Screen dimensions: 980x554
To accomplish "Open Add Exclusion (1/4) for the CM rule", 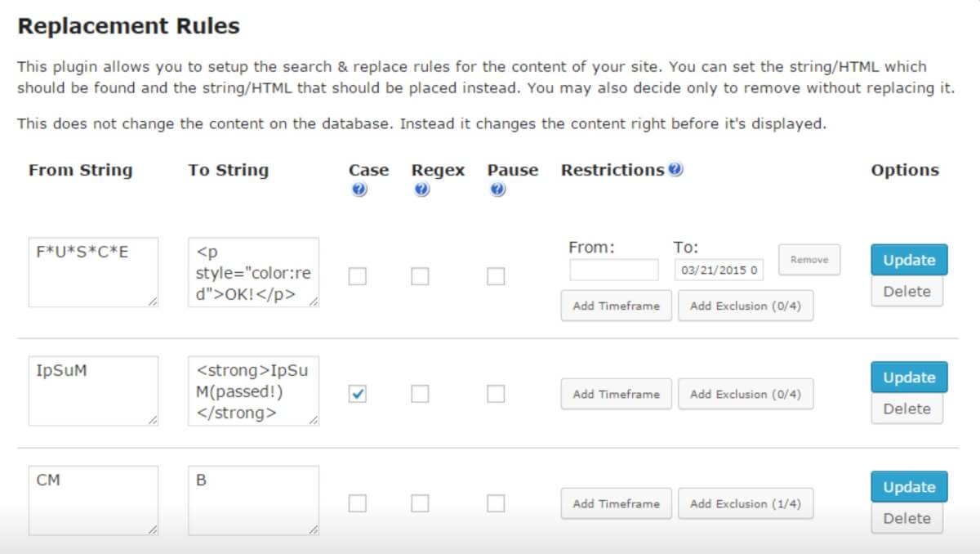I will [x=746, y=504].
